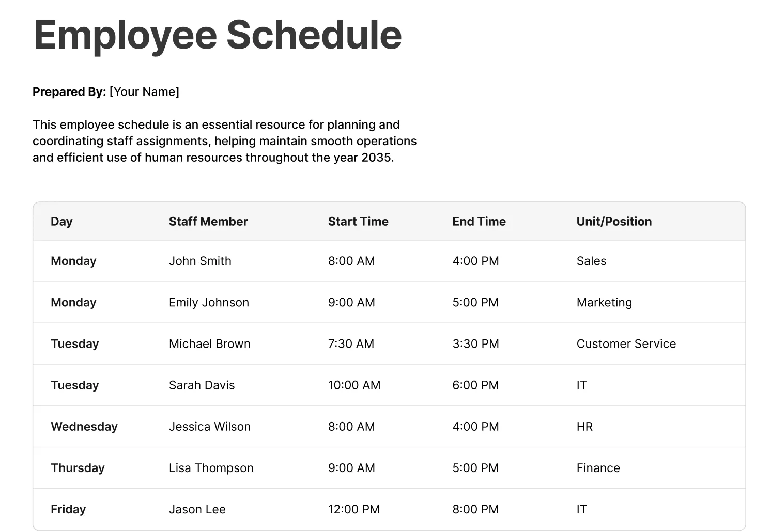
Task: Select the Sales unit cell
Action: tap(591, 261)
